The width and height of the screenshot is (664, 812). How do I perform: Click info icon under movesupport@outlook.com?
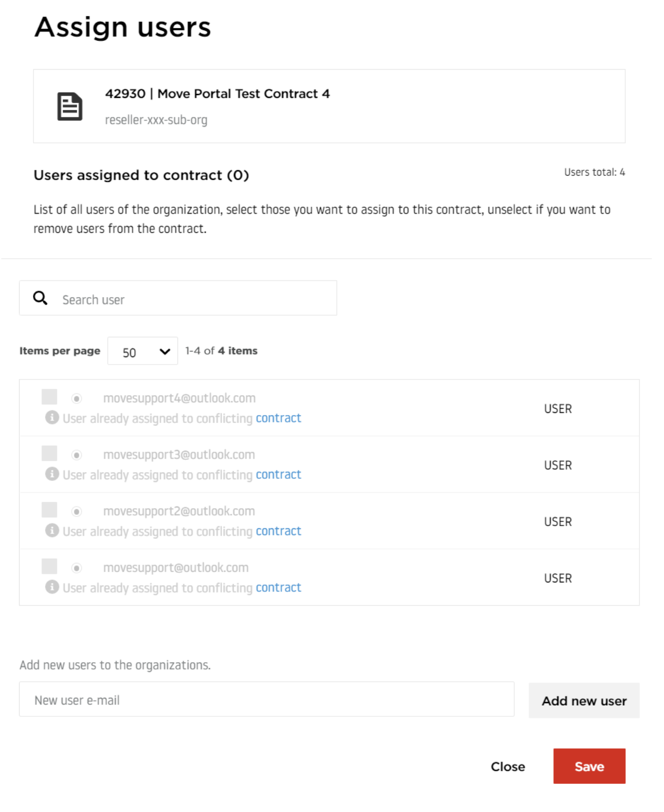click(x=52, y=587)
